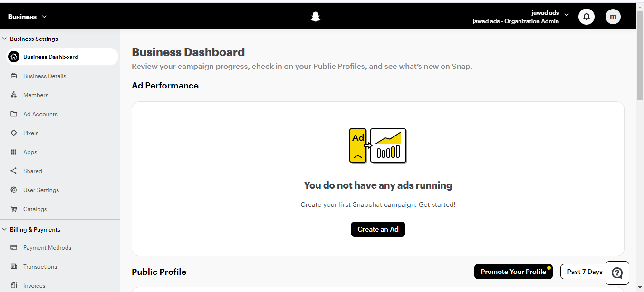
Task: Open the Past 7 Days dropdown
Action: click(584, 272)
